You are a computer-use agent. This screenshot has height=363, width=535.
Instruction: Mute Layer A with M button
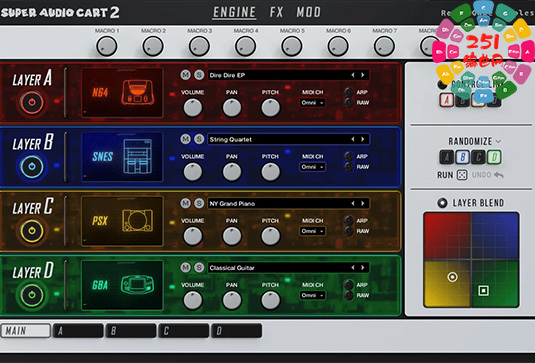point(186,75)
